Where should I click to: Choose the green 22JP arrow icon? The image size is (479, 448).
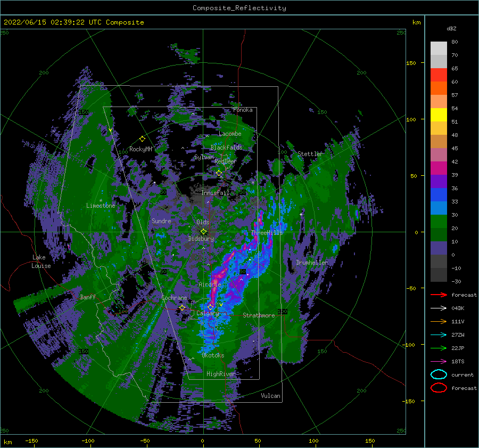439,348
